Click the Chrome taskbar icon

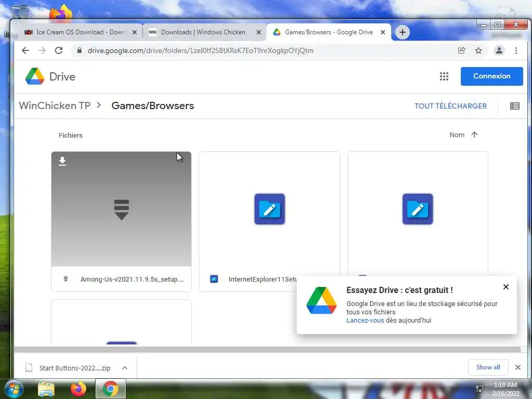(110, 389)
